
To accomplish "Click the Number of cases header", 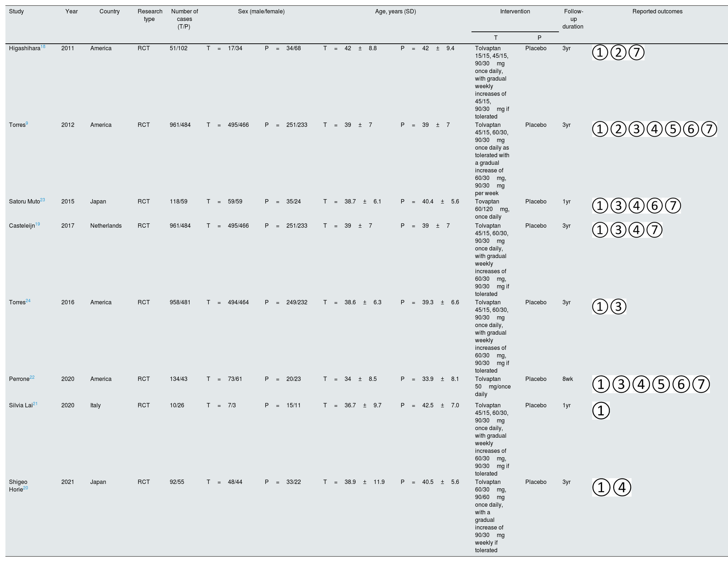I will coord(184,19).
